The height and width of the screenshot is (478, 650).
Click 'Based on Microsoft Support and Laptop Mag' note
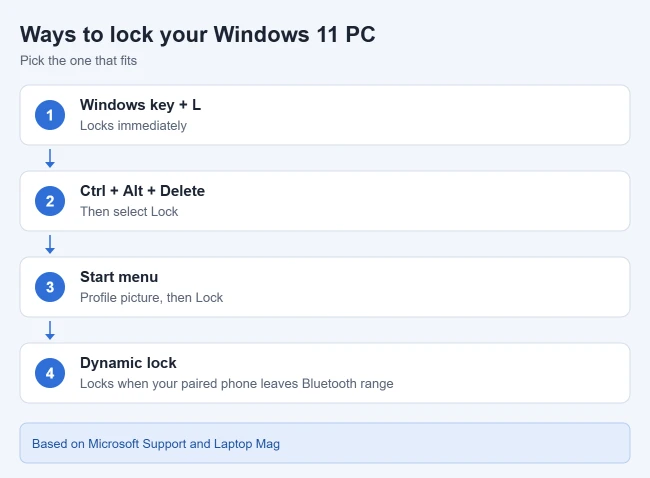tap(156, 444)
